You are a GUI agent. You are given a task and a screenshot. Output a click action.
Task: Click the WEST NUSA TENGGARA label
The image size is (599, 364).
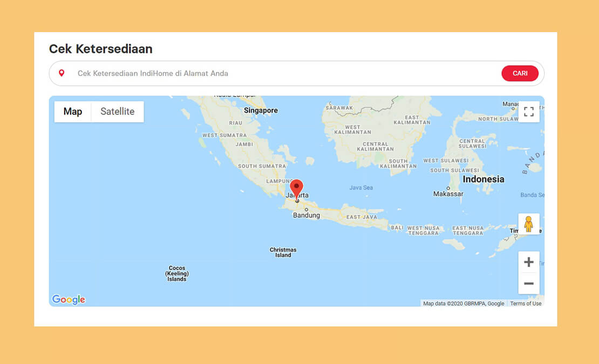(423, 230)
